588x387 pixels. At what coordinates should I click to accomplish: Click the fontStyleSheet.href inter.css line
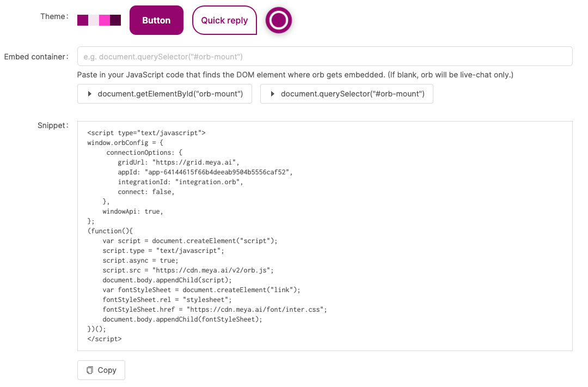[x=215, y=309]
